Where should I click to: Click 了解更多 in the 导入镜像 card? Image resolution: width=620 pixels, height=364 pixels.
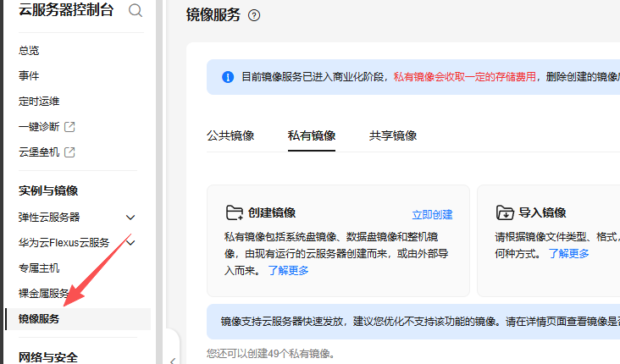[x=568, y=254]
